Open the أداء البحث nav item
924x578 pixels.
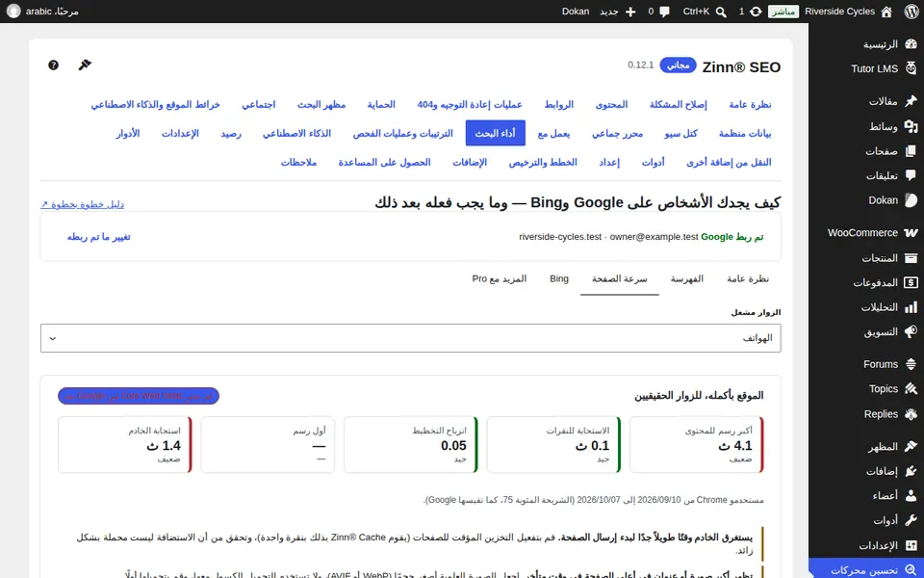coord(495,133)
